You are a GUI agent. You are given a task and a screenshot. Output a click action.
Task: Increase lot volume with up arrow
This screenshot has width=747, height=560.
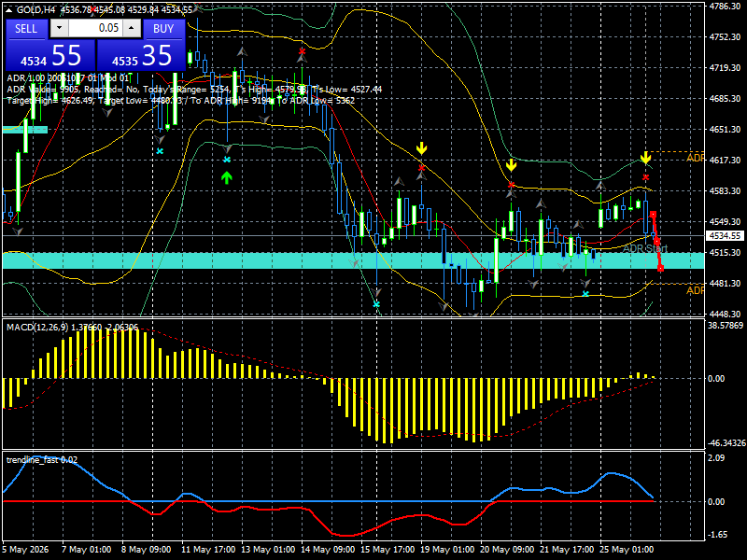132,28
